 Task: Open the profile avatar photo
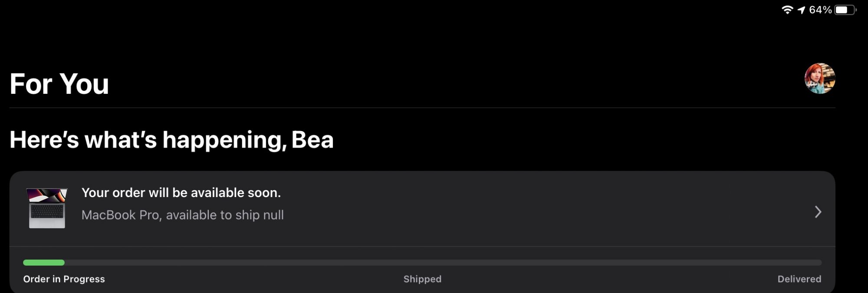[x=820, y=79]
